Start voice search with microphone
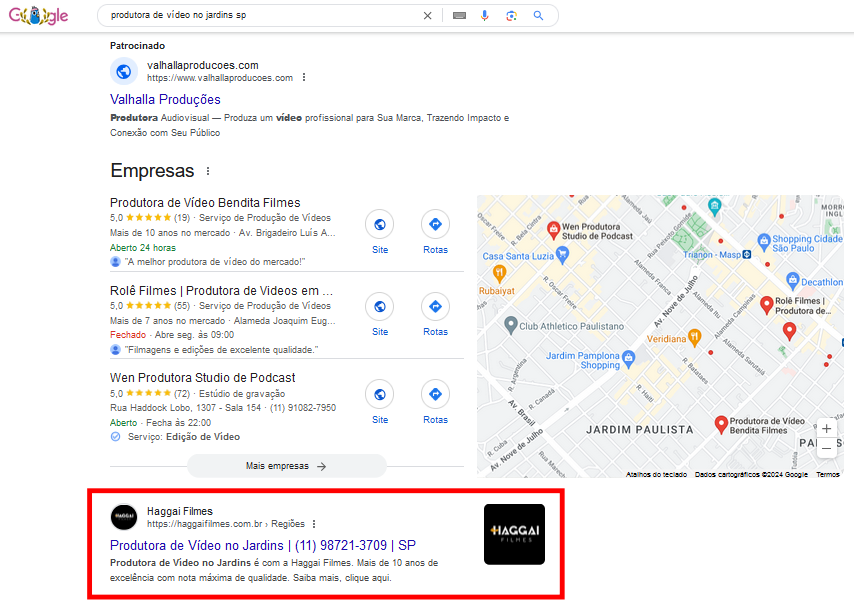 point(485,16)
